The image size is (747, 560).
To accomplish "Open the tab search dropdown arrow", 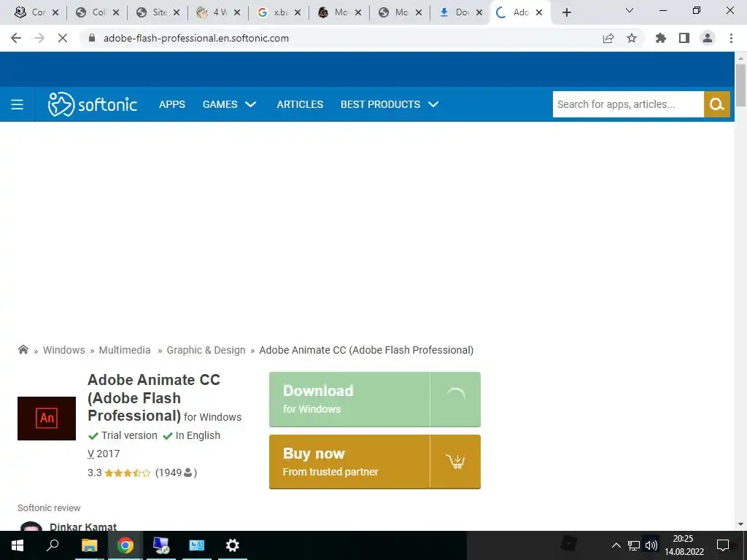I will (629, 10).
